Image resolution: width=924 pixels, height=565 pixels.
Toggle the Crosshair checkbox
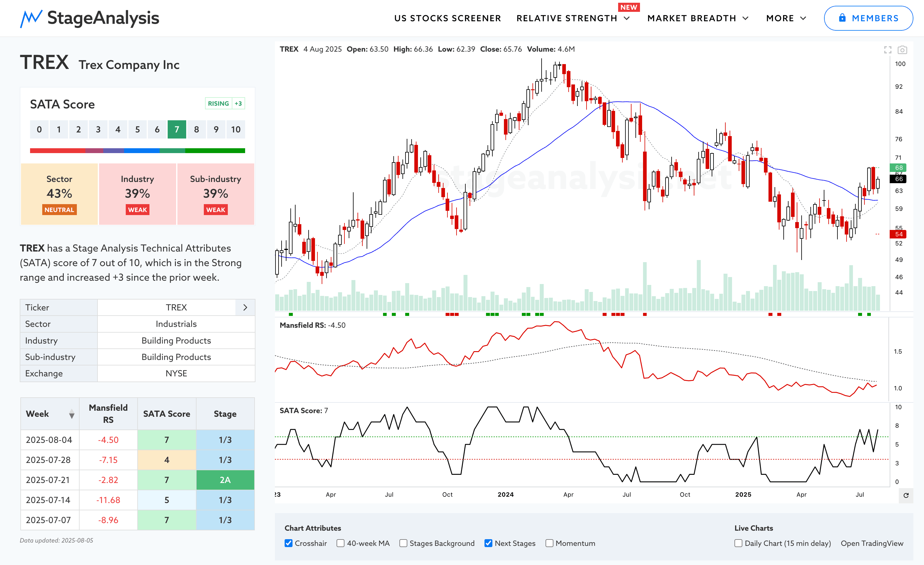[288, 543]
